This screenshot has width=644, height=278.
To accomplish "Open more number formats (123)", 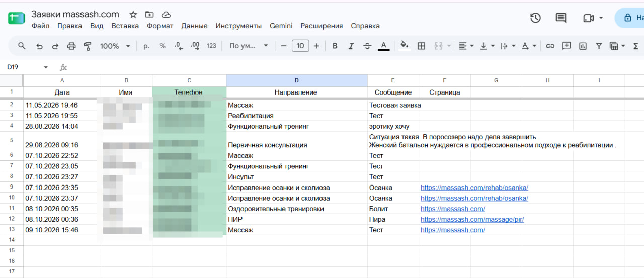I will pyautogui.click(x=211, y=46).
